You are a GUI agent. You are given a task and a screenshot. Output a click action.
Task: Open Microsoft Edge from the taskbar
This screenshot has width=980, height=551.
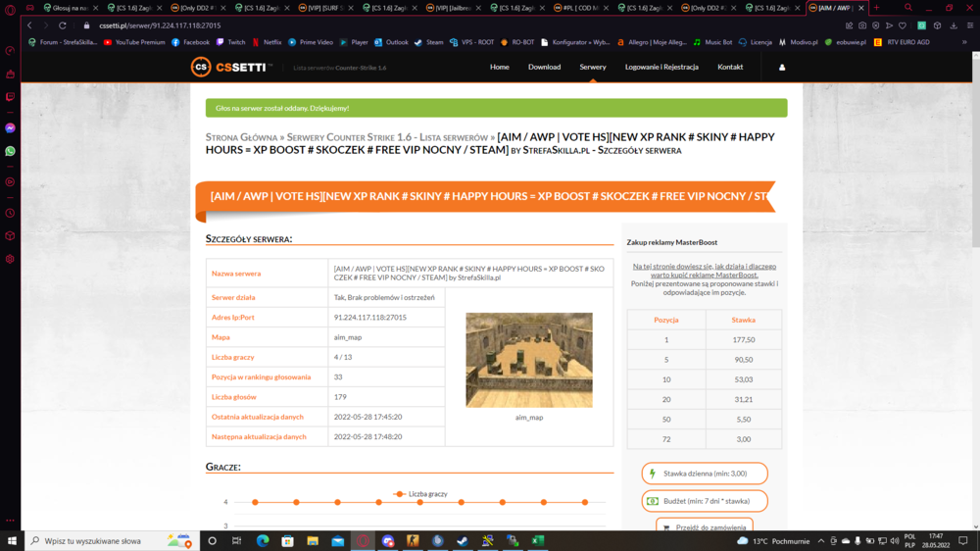pos(263,541)
